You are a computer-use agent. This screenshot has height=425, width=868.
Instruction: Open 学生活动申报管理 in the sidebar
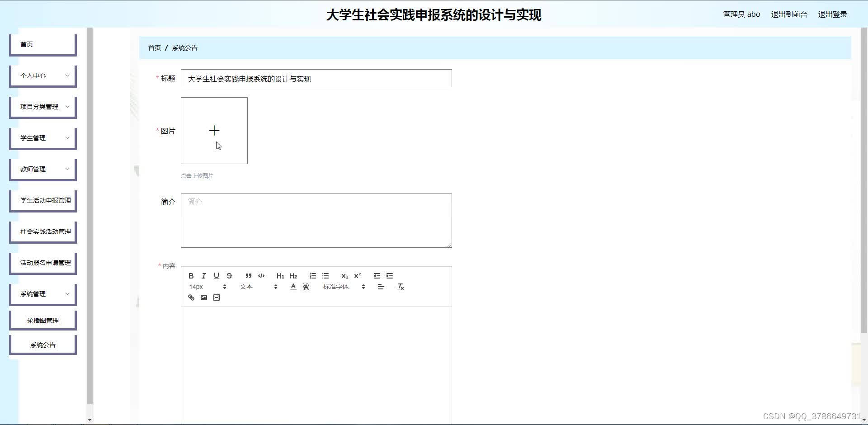pos(43,200)
